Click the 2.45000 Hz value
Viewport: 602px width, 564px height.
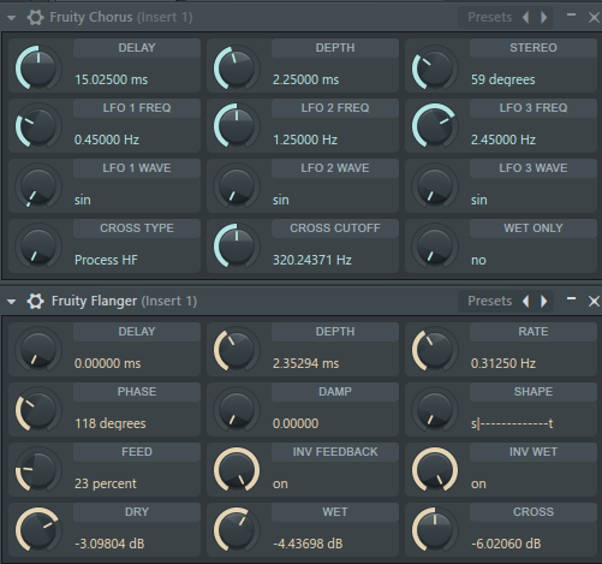pos(503,139)
